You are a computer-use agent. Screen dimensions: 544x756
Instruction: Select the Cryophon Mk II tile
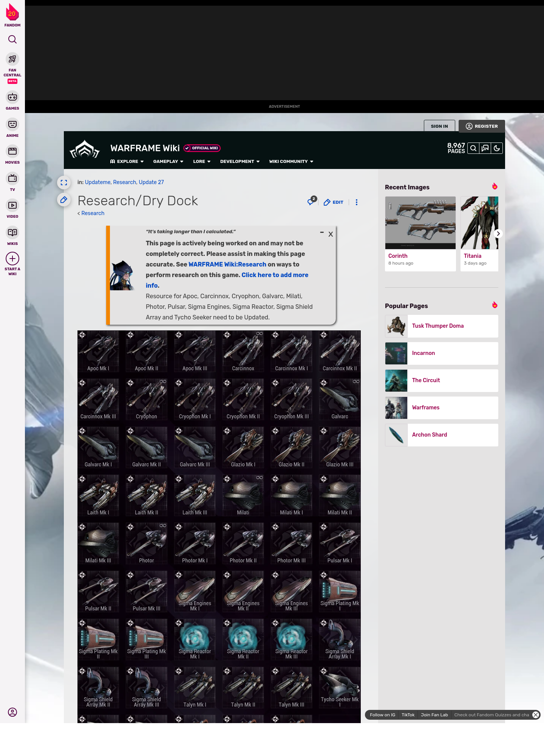243,400
